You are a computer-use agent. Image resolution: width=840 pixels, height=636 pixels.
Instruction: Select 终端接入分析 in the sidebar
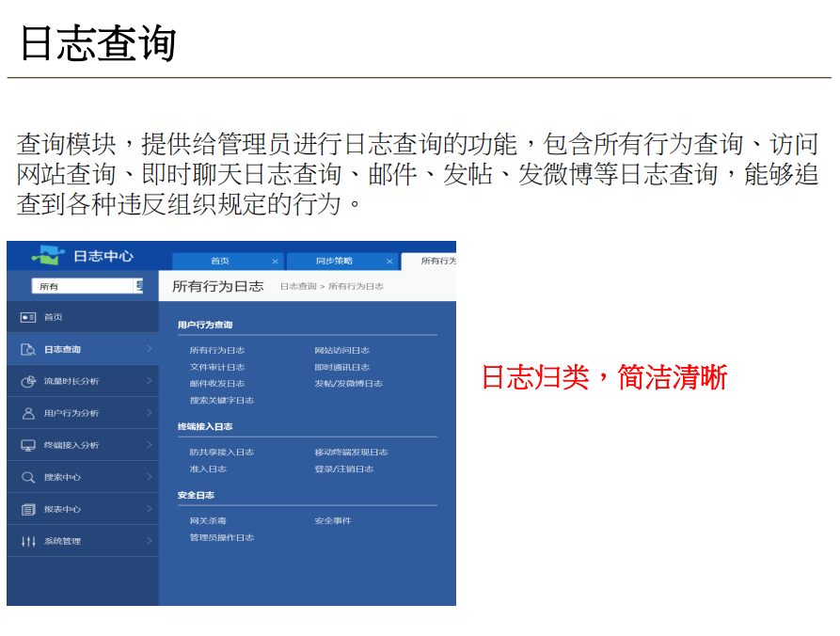(83, 445)
